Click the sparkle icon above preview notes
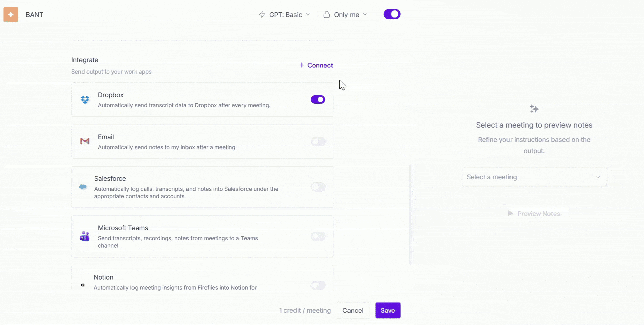Viewport: 644px width, 325px height. pos(534,109)
